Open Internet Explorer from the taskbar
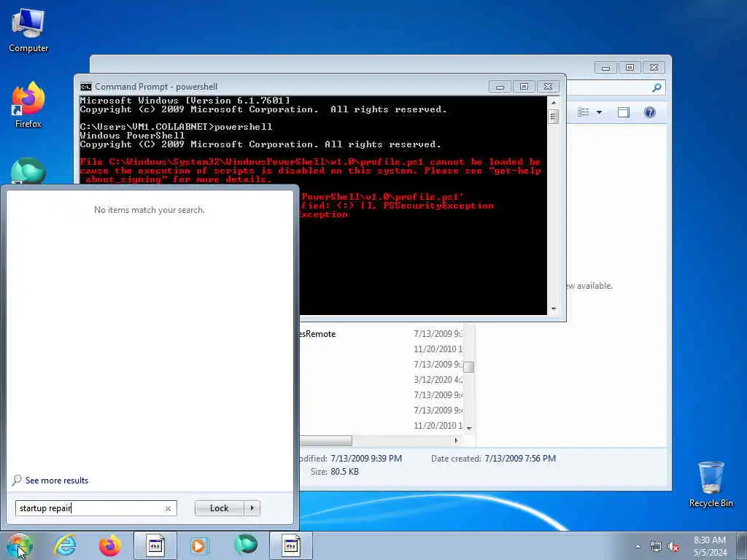Image resolution: width=747 pixels, height=560 pixels. click(65, 545)
